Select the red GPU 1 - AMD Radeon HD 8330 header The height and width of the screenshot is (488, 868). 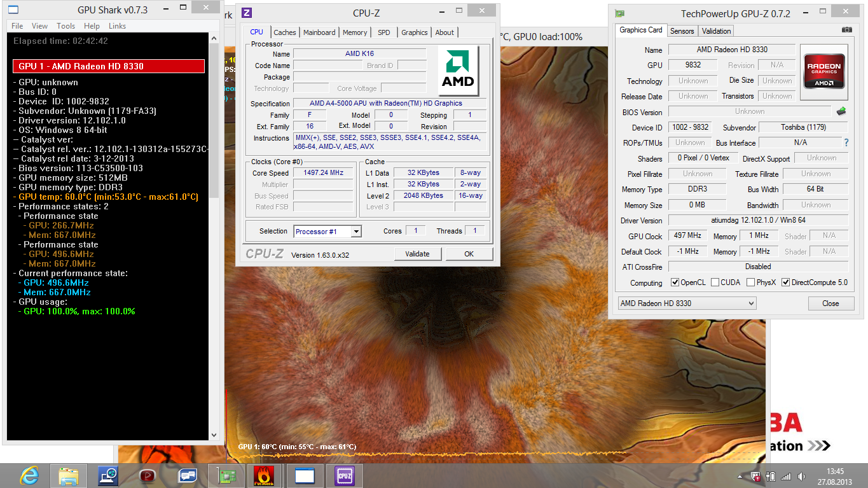click(109, 66)
